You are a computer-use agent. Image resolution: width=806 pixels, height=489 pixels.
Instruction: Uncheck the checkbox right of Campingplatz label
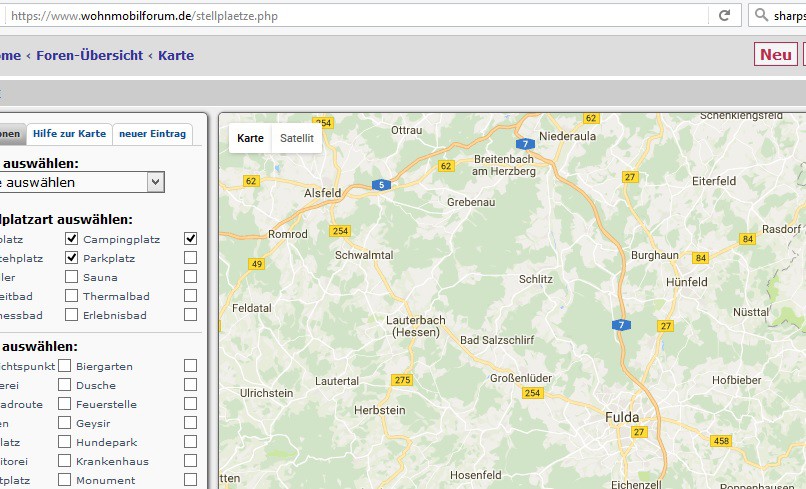click(191, 239)
